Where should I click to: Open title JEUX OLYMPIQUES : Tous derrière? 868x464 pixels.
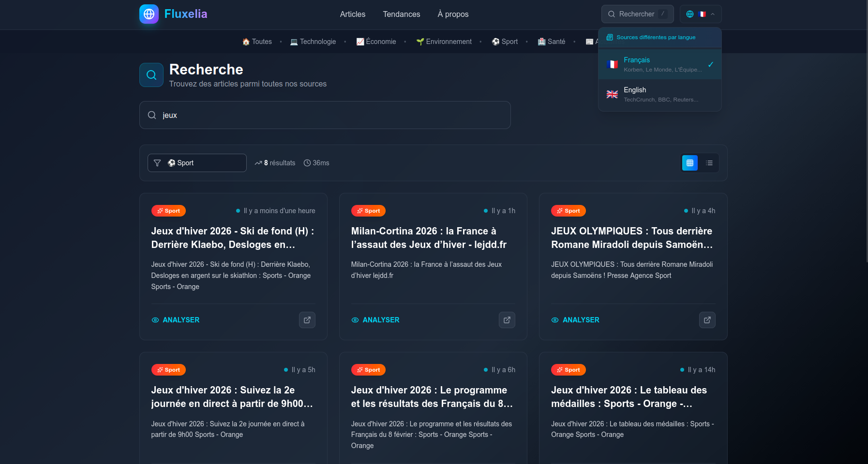click(632, 238)
